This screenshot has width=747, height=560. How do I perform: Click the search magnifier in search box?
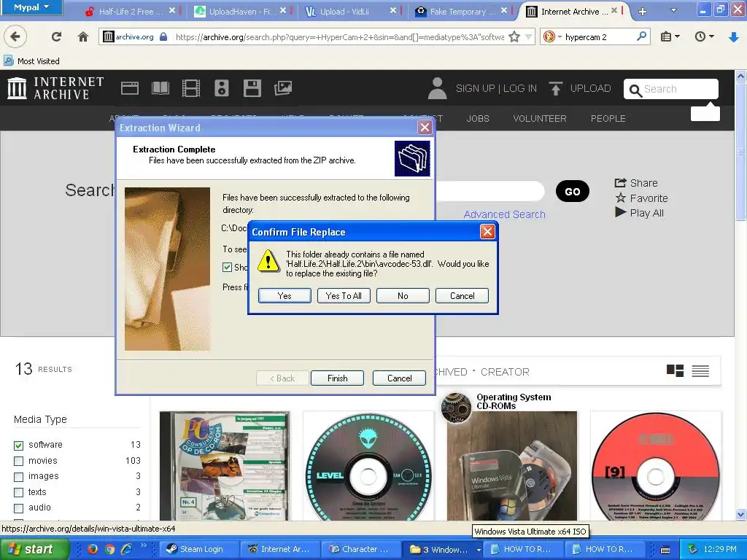click(x=642, y=36)
